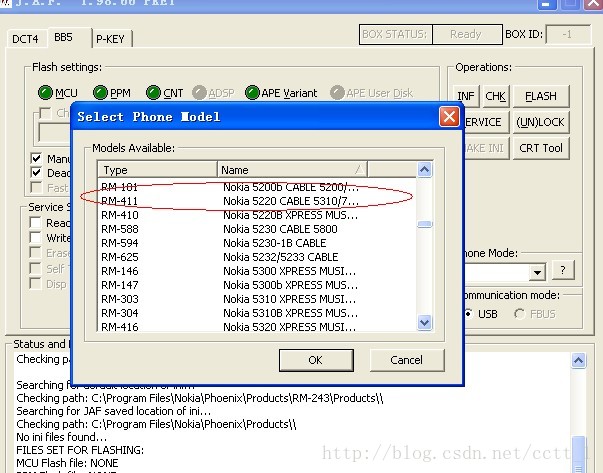This screenshot has height=473, width=603.
Task: Select the RM-588 Nokia 5230 CABLE 5800 row
Action: click(257, 229)
